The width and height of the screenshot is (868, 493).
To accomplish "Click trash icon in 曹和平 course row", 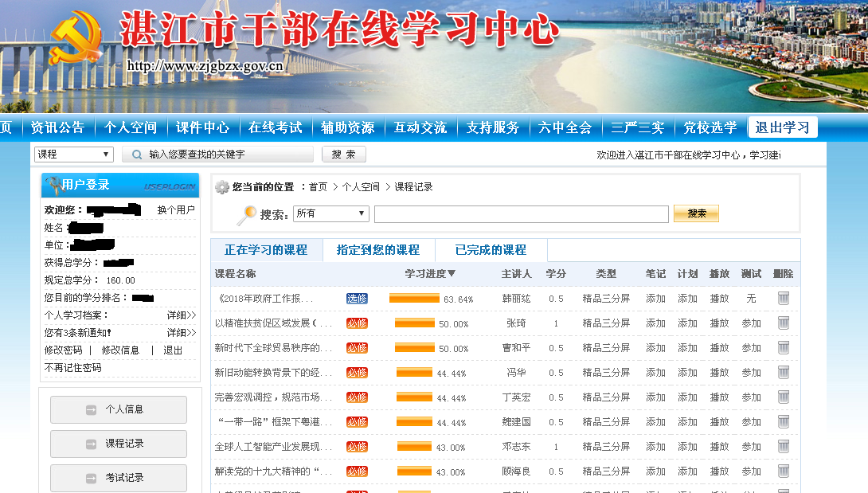I will [783, 348].
